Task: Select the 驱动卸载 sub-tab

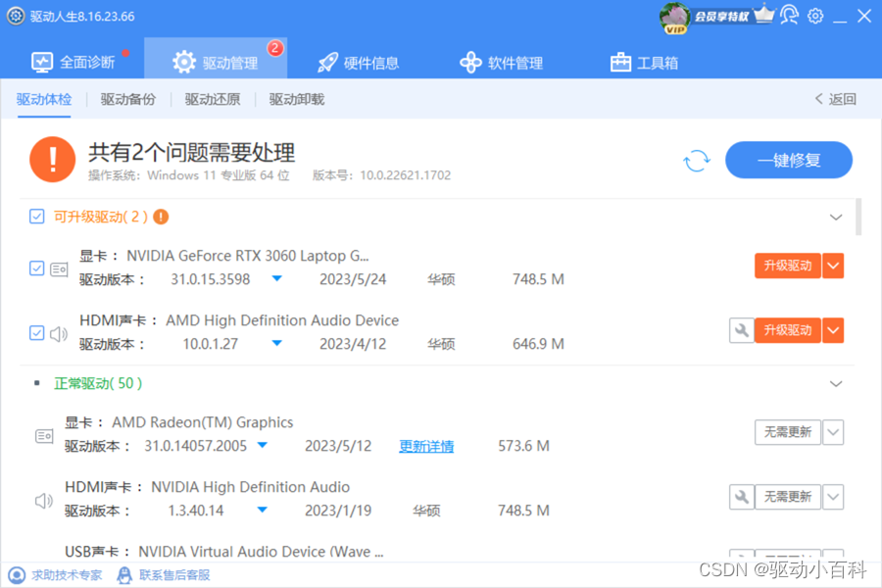Action: pos(296,100)
